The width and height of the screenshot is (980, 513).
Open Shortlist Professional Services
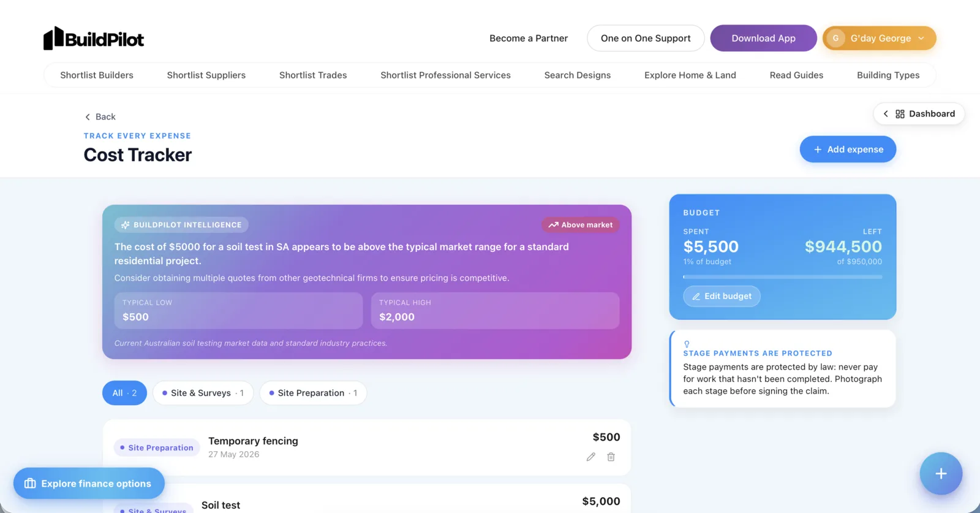click(x=445, y=75)
